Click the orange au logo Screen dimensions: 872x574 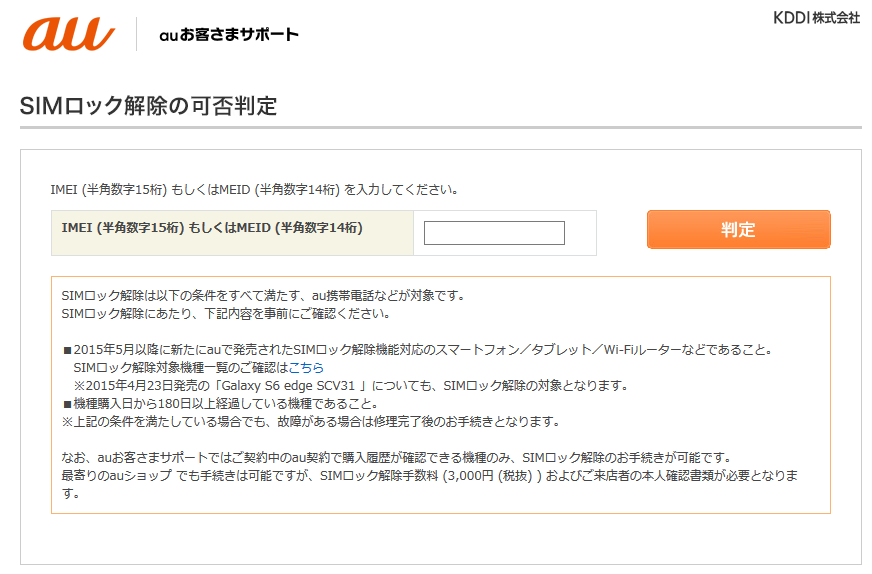(68, 34)
